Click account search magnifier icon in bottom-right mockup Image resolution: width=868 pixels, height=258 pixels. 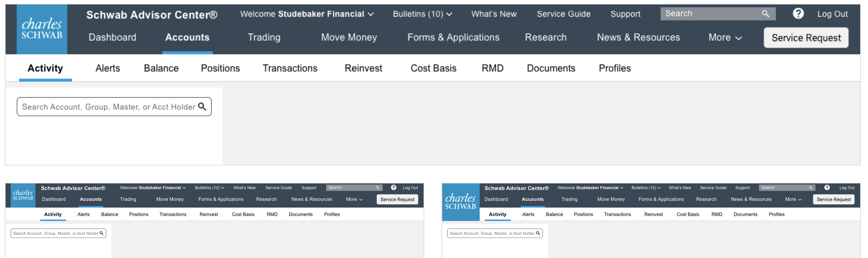coord(538,233)
